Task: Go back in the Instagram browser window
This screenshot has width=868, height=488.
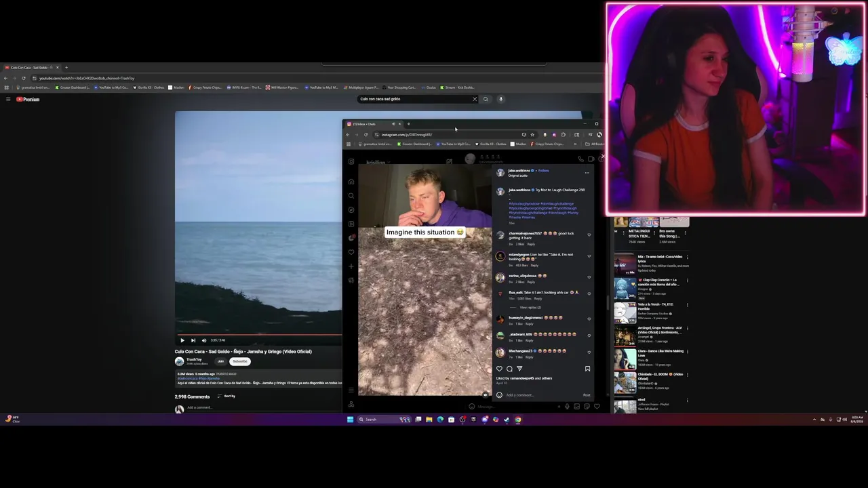Action: pyautogui.click(x=348, y=134)
